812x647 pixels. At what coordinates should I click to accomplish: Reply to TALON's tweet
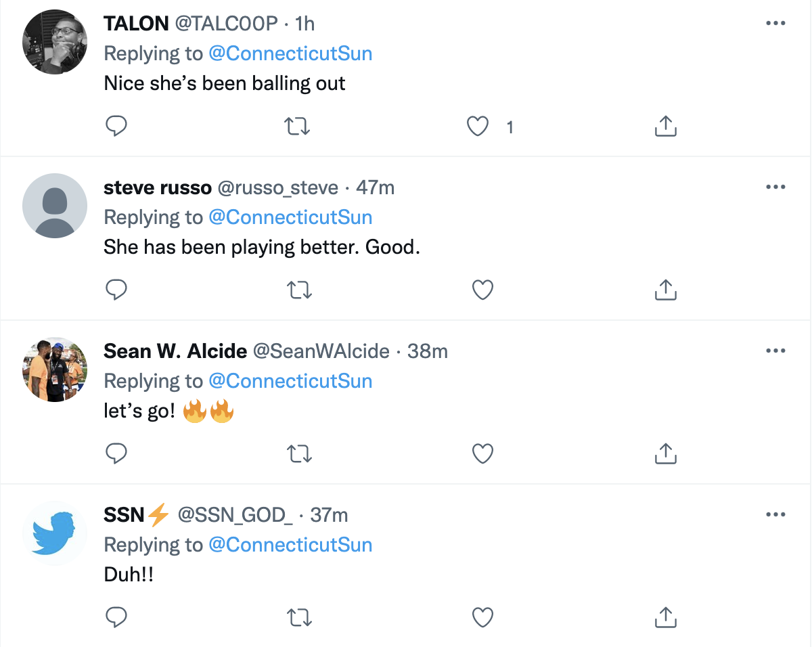116,127
